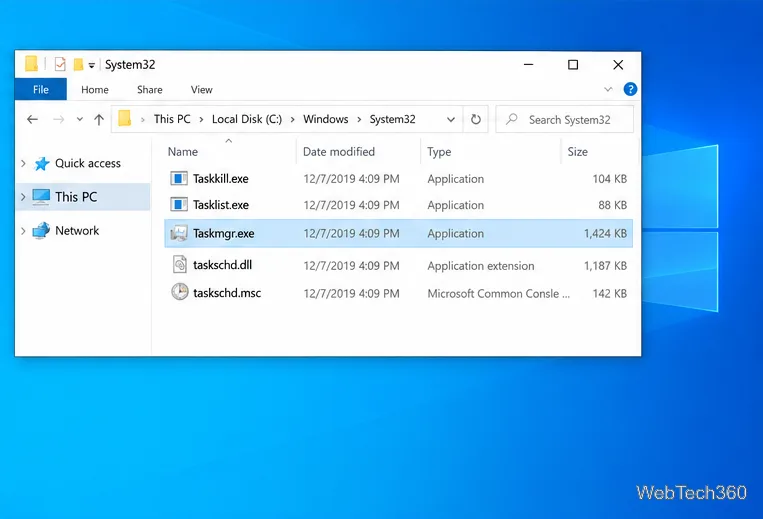
Task: Click the Network icon in sidebar
Action: (41, 231)
